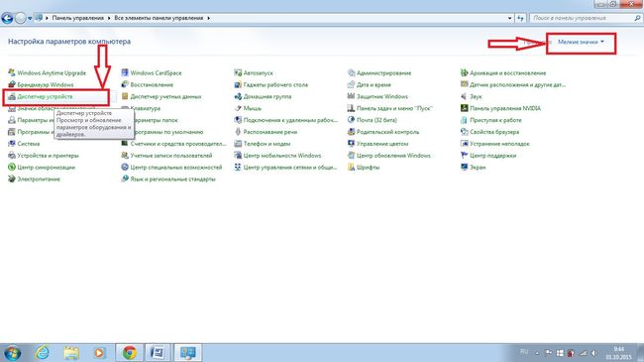
Task: Switch to Word on the taskbar
Action: tap(159, 352)
